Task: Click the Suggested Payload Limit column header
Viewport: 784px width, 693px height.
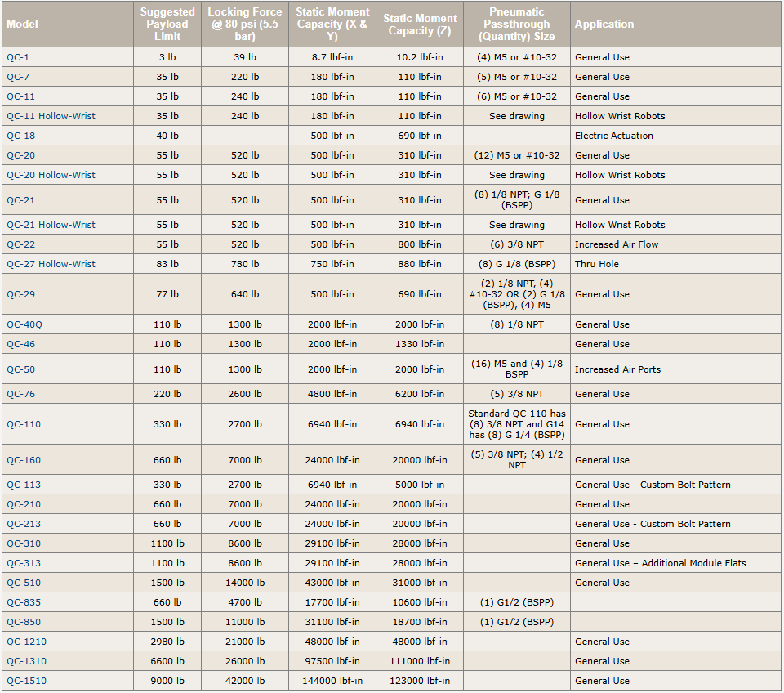Action: pyautogui.click(x=167, y=24)
